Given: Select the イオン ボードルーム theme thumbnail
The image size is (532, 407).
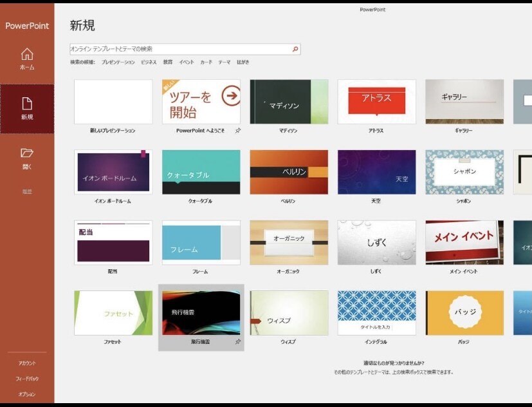Looking at the screenshot, I should [113, 172].
